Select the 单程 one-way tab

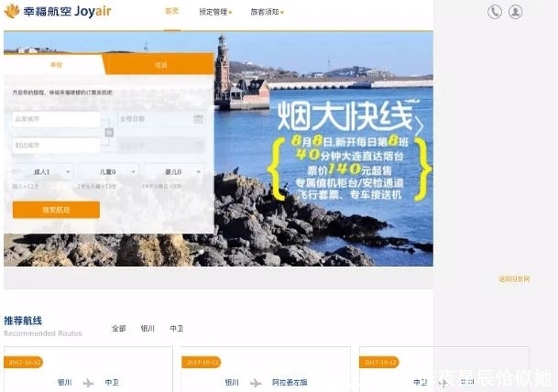[x=56, y=65]
